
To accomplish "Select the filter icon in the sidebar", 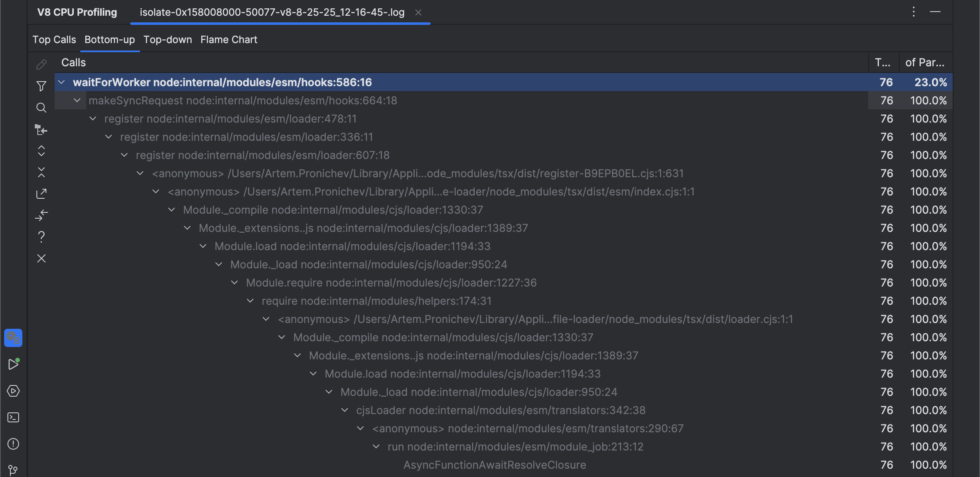I will tap(41, 86).
